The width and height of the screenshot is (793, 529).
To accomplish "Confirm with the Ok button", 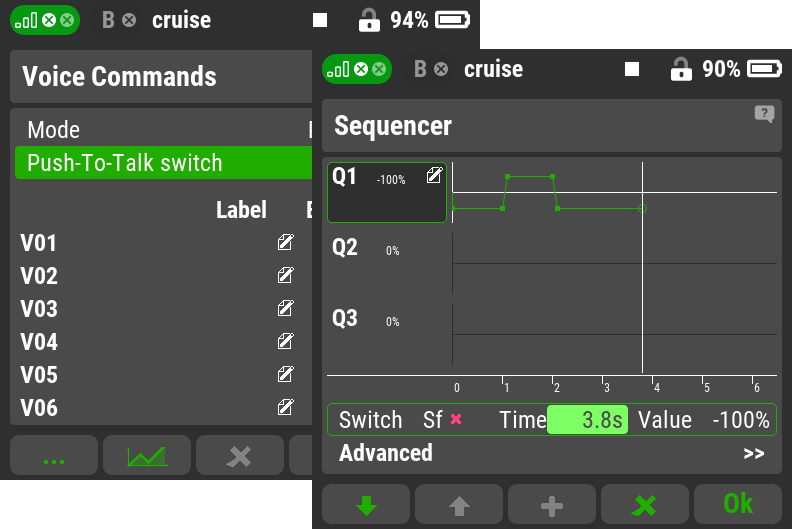I will click(x=738, y=505).
